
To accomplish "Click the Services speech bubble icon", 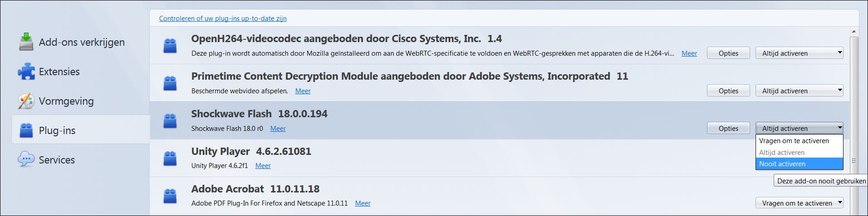I will coord(26,159).
